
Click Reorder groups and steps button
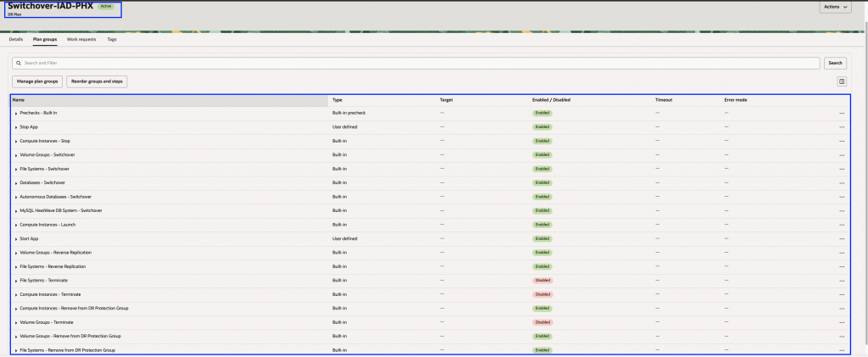97,81
